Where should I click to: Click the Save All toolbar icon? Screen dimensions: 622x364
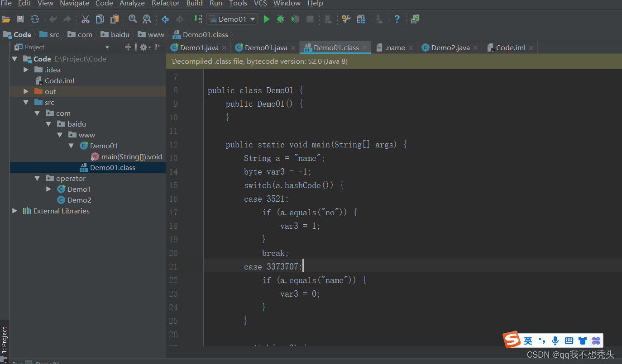coord(20,19)
